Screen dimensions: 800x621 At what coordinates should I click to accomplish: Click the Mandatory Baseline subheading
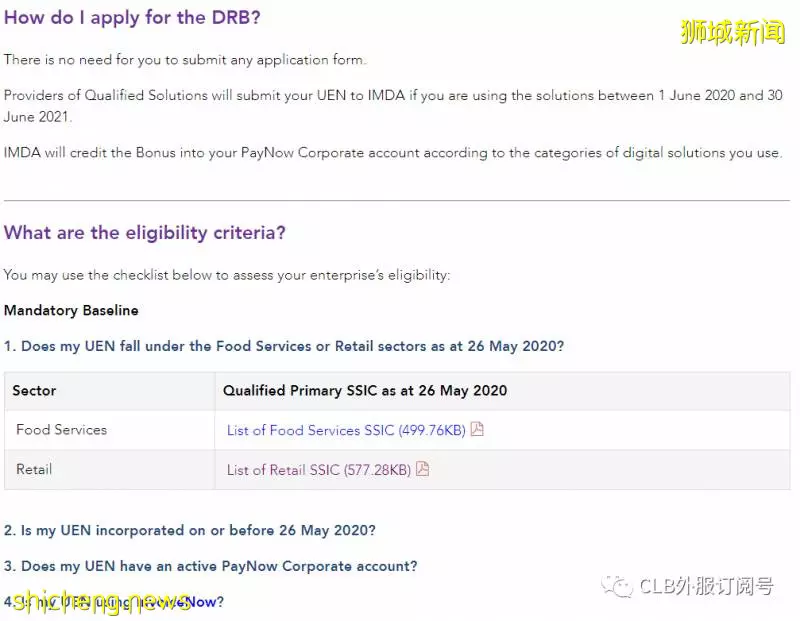click(x=71, y=310)
